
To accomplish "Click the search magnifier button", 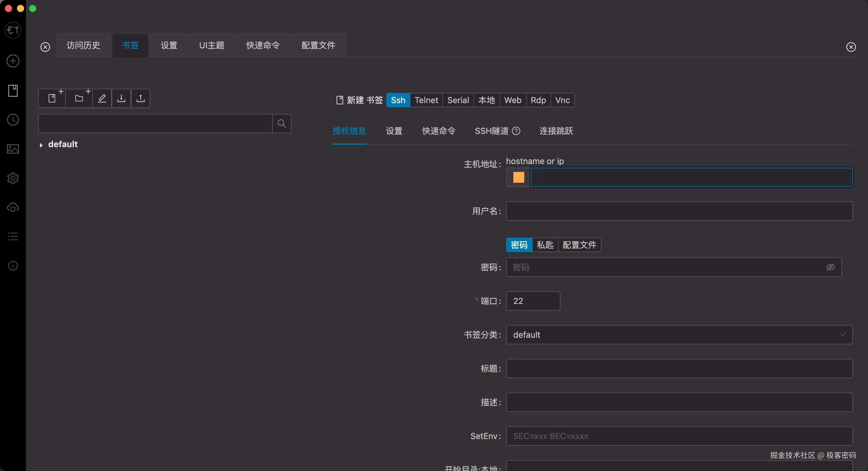I will tap(282, 124).
